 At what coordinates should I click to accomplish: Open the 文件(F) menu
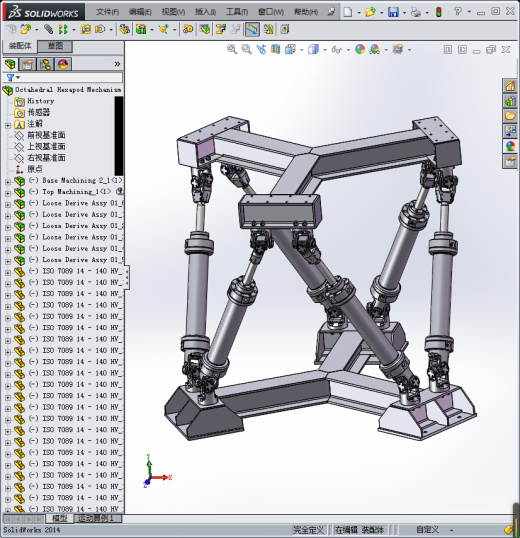click(107, 12)
